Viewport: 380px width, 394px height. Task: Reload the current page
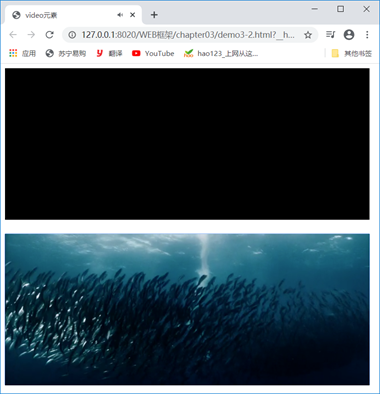(50, 35)
